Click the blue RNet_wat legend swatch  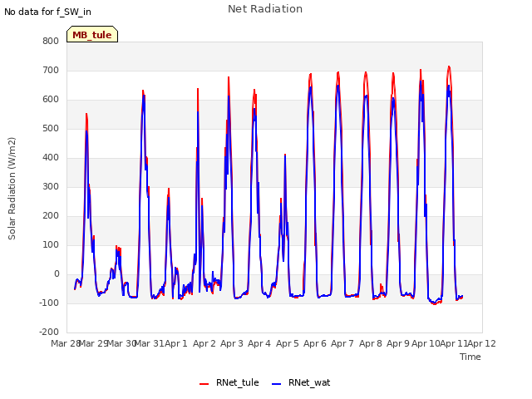277,384
